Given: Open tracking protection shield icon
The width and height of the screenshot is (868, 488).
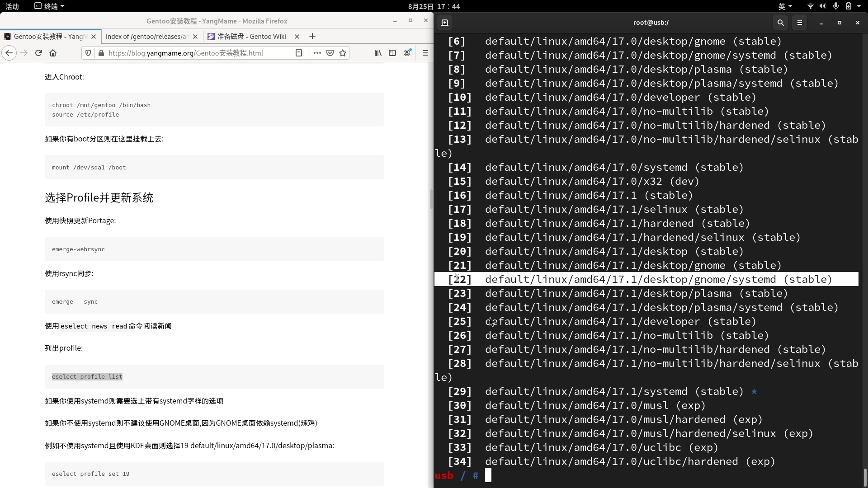Looking at the screenshot, I should click(x=88, y=53).
